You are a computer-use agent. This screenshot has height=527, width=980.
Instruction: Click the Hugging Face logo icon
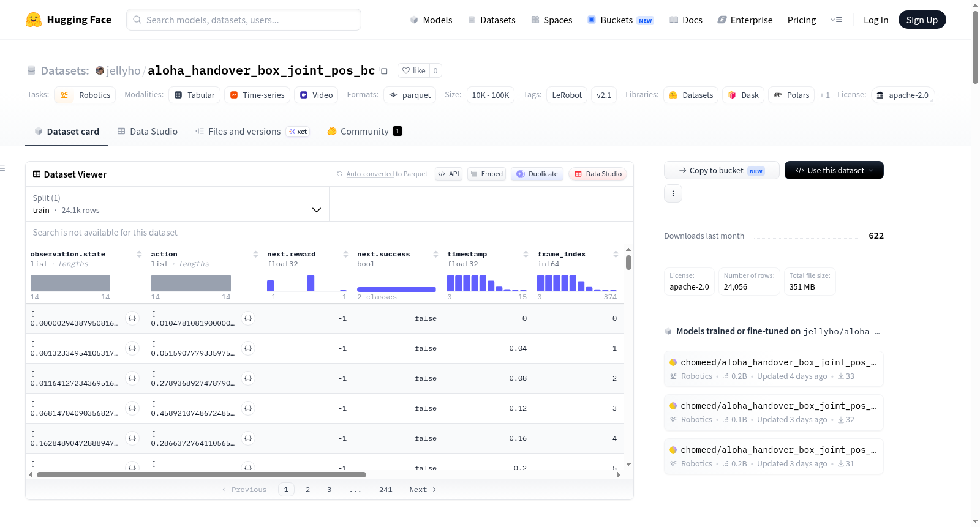point(34,20)
